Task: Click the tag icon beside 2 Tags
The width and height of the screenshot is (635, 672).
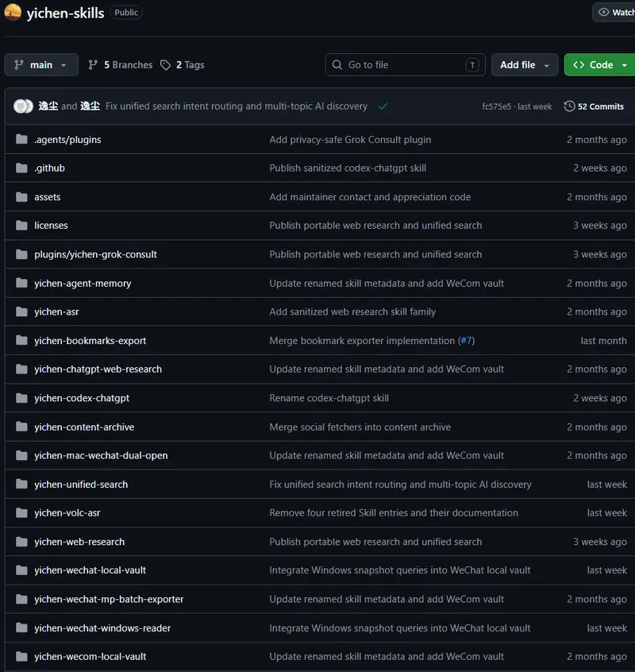Action: (165, 64)
